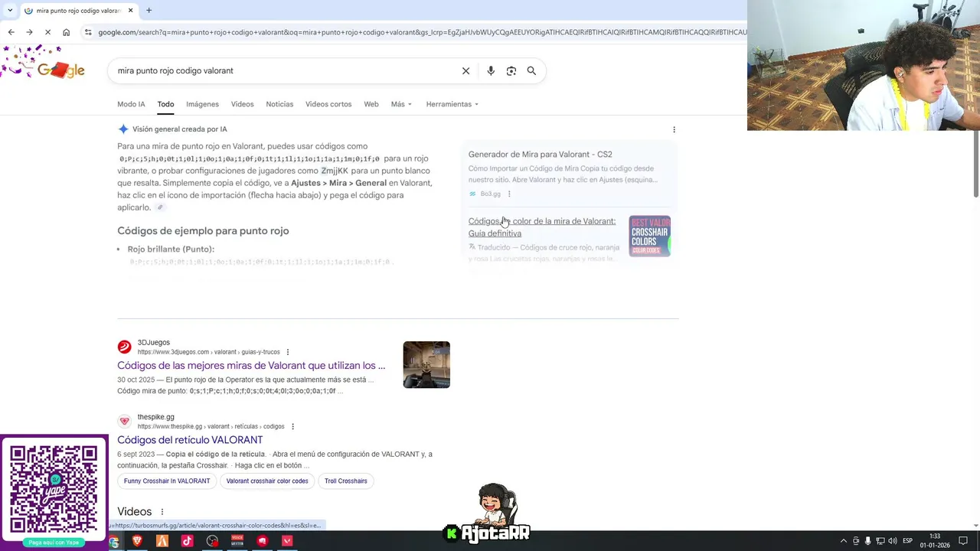Image resolution: width=980 pixels, height=551 pixels.
Task: Open a new browser tab
Action: [x=149, y=11]
